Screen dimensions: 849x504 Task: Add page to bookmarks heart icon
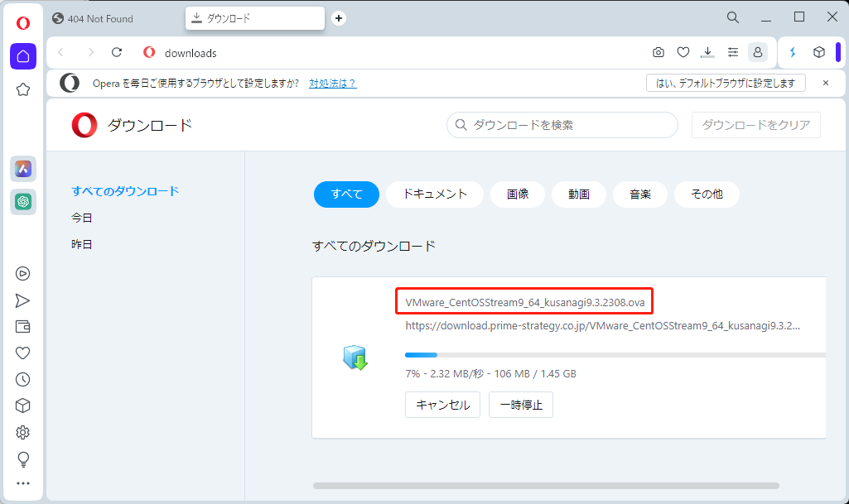[683, 52]
